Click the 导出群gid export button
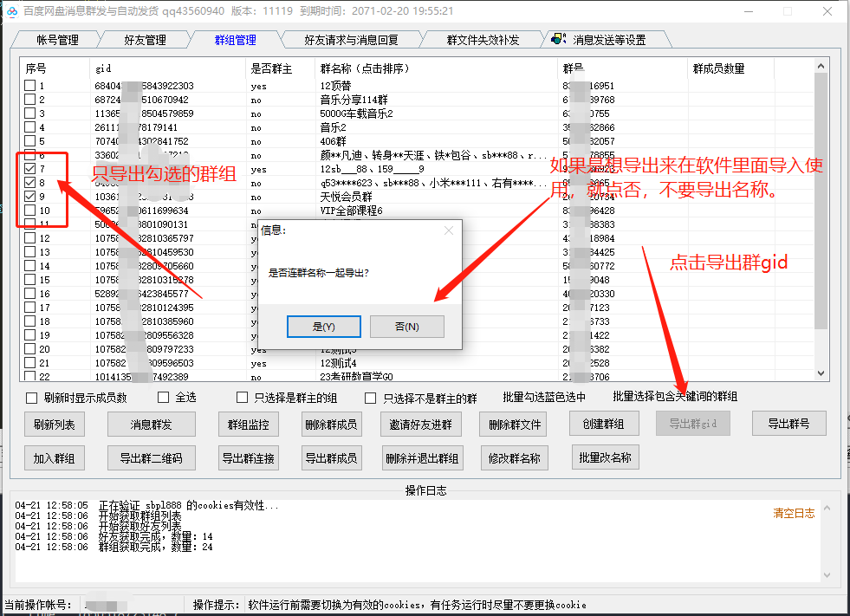This screenshot has width=850, height=616. tap(692, 424)
